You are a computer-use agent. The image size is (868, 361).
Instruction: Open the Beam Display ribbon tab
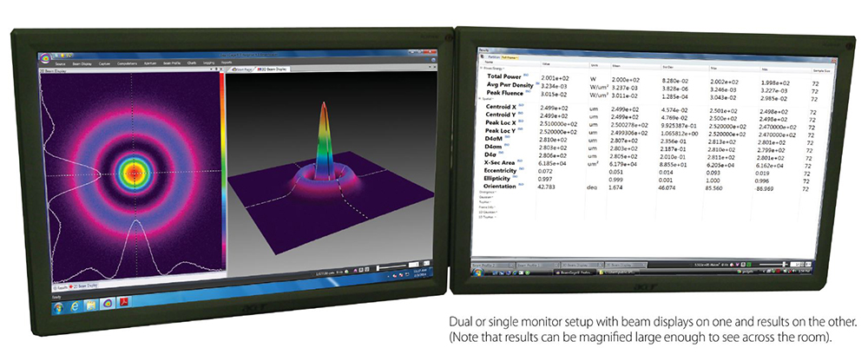tap(82, 63)
